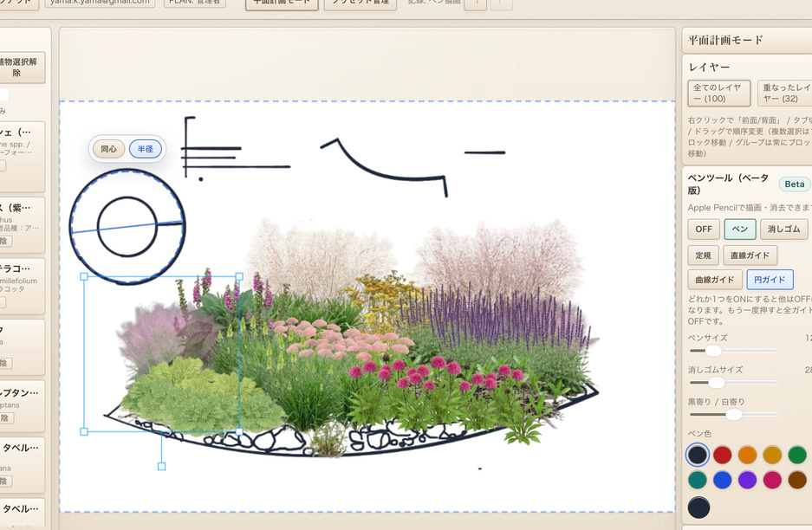Choose the radius (半径) option
This screenshot has height=530, width=812.
[145, 149]
